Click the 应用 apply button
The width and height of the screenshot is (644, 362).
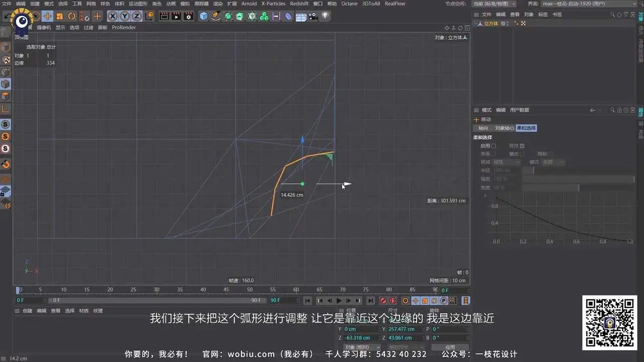click(x=450, y=347)
